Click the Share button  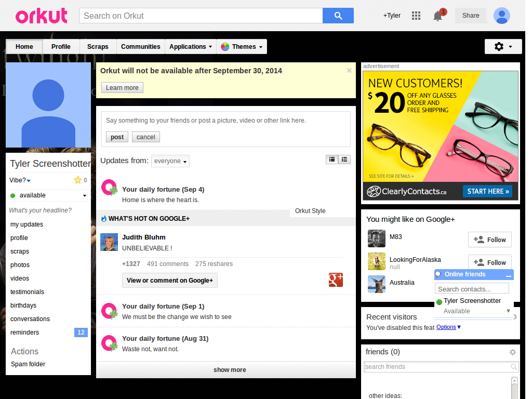[x=471, y=16]
